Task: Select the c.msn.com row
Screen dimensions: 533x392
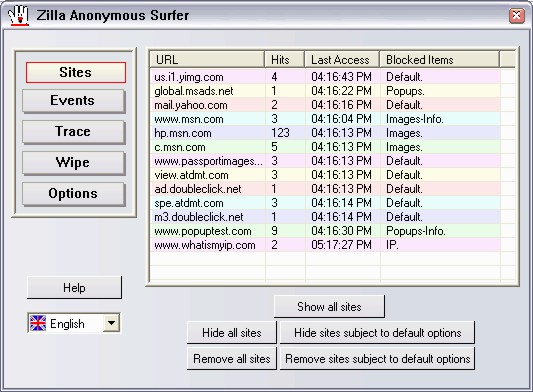Action: tap(326, 147)
